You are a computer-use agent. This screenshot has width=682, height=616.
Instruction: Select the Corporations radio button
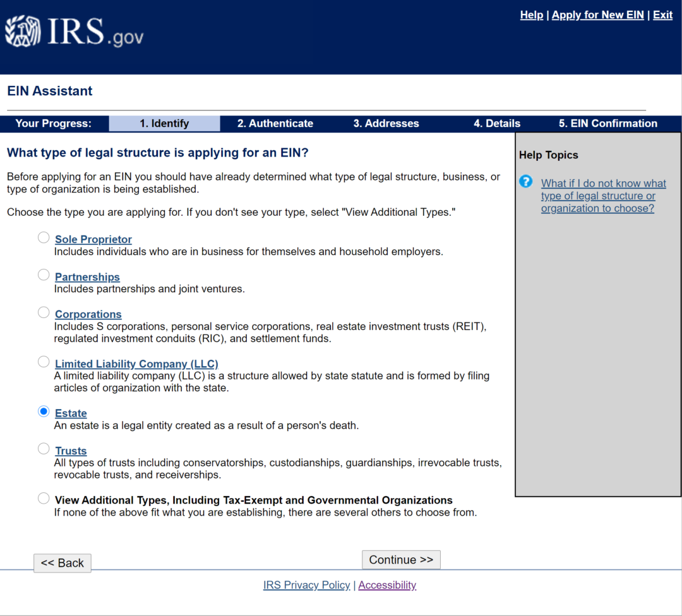pyautogui.click(x=44, y=312)
